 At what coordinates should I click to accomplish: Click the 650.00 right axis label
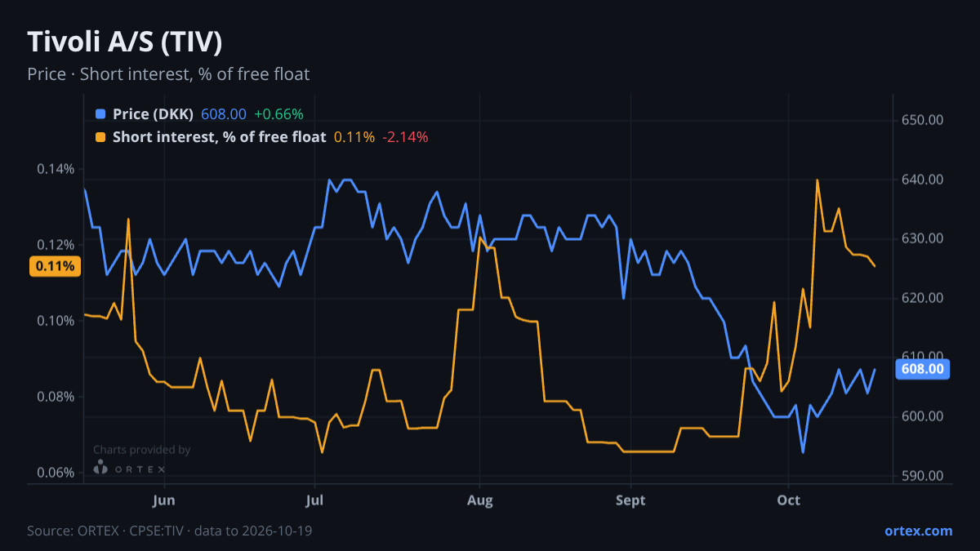click(x=923, y=120)
